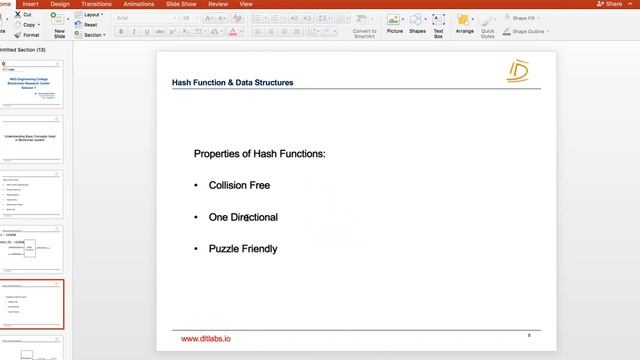This screenshot has height=360, width=640.
Task: Click the line spacing icon
Action: pyautogui.click(x=322, y=18)
